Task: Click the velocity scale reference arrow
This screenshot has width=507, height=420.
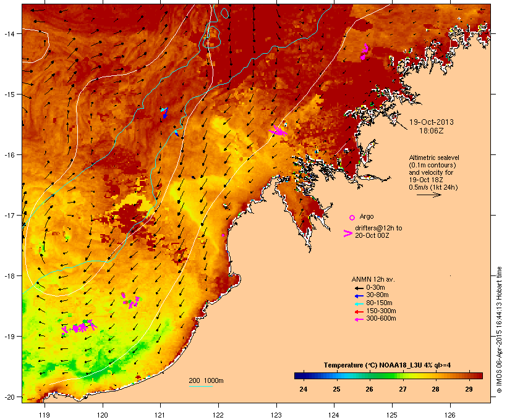Action: coord(428,195)
